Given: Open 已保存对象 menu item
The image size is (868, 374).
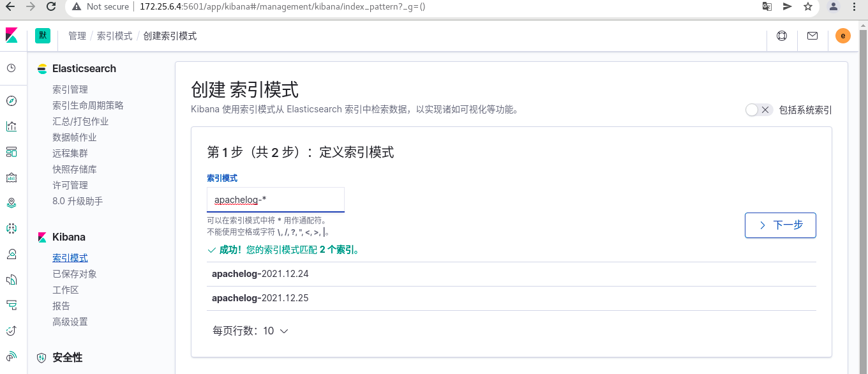Looking at the screenshot, I should tap(75, 274).
